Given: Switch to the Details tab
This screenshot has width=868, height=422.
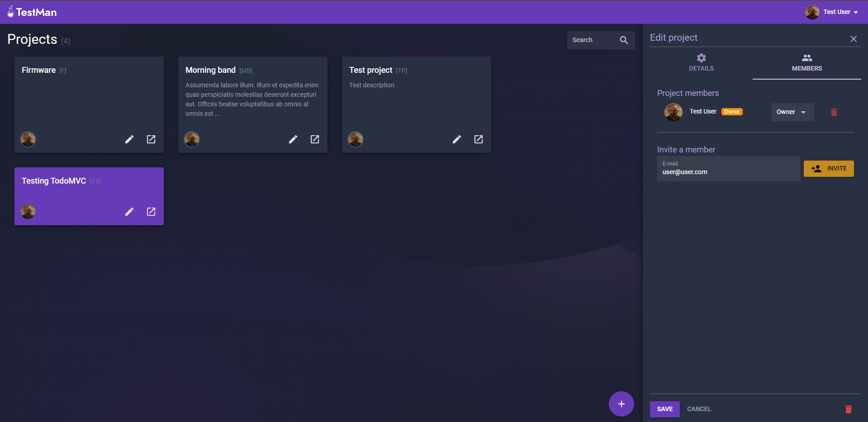Looking at the screenshot, I should tap(701, 63).
